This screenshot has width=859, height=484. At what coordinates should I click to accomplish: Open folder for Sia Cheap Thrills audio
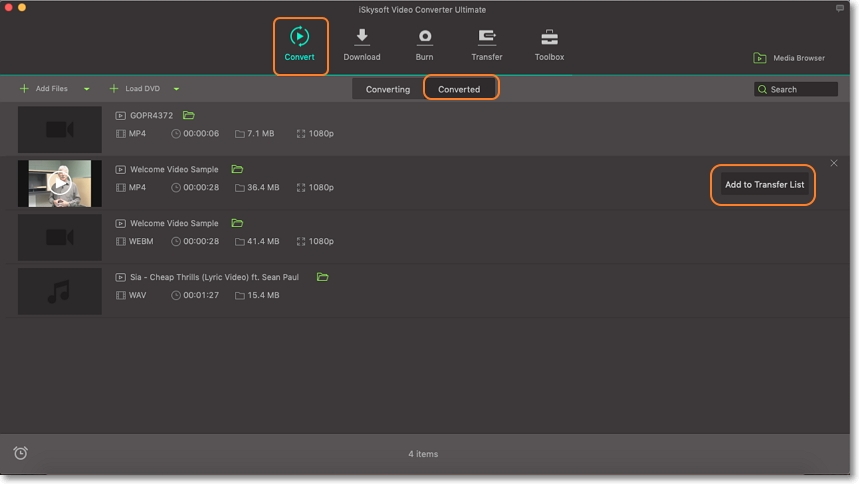pyautogui.click(x=322, y=277)
